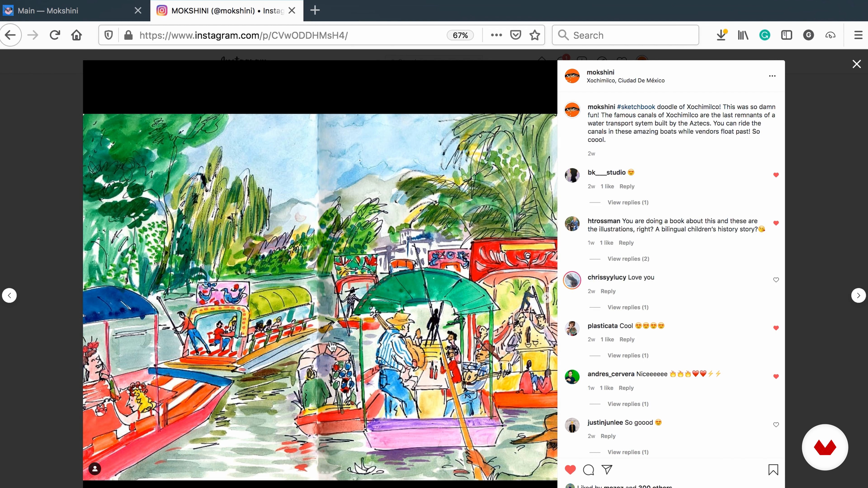Go to the next post
868x488 pixels.
(x=858, y=295)
